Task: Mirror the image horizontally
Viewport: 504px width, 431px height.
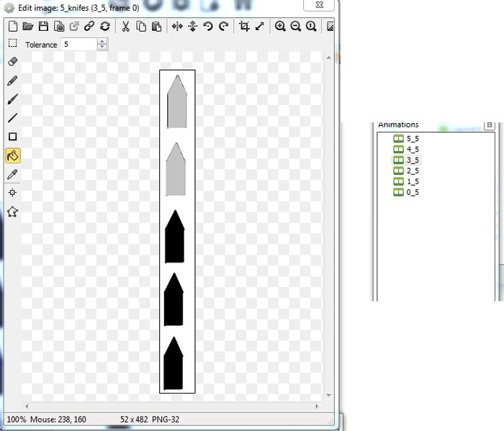Action: (177, 27)
